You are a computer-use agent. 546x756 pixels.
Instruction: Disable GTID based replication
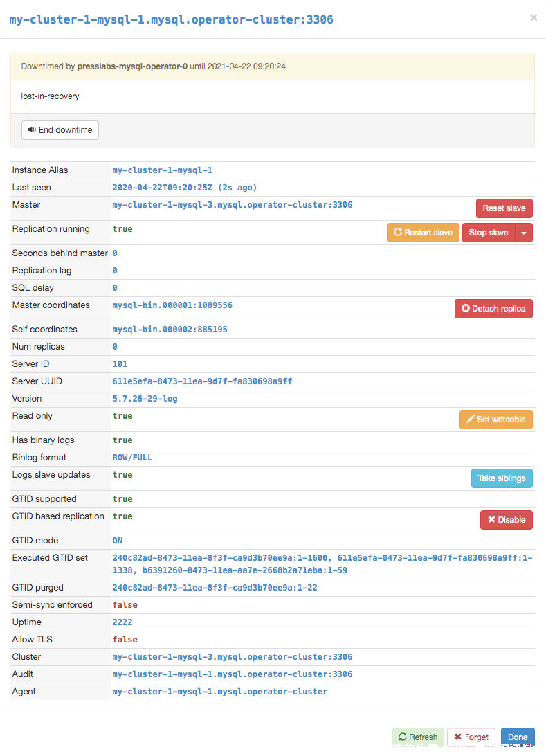tap(507, 520)
